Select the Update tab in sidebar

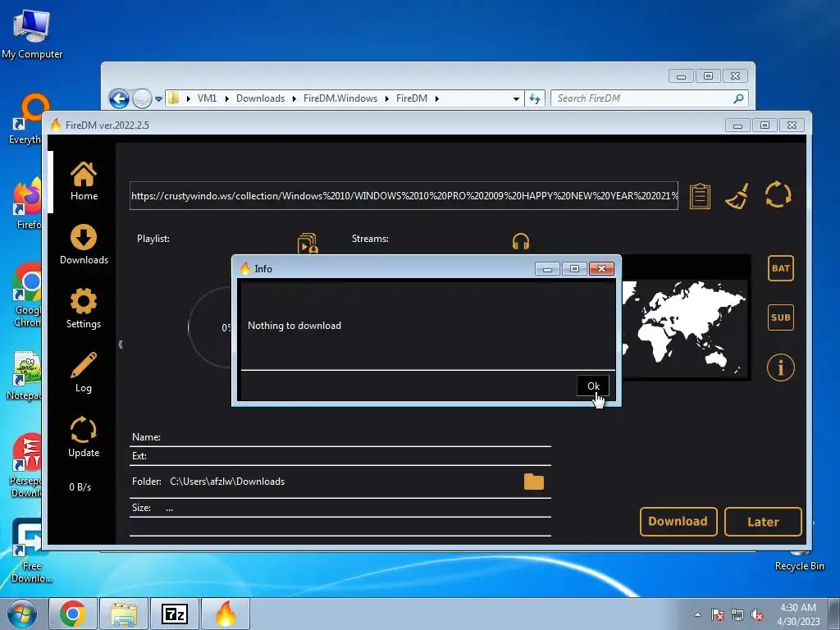tap(84, 437)
